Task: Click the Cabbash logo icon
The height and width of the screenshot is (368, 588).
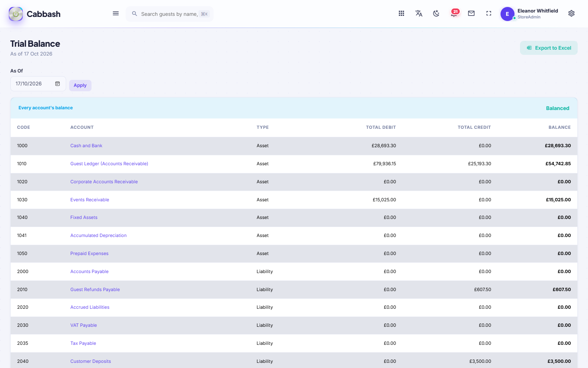Action: click(16, 14)
